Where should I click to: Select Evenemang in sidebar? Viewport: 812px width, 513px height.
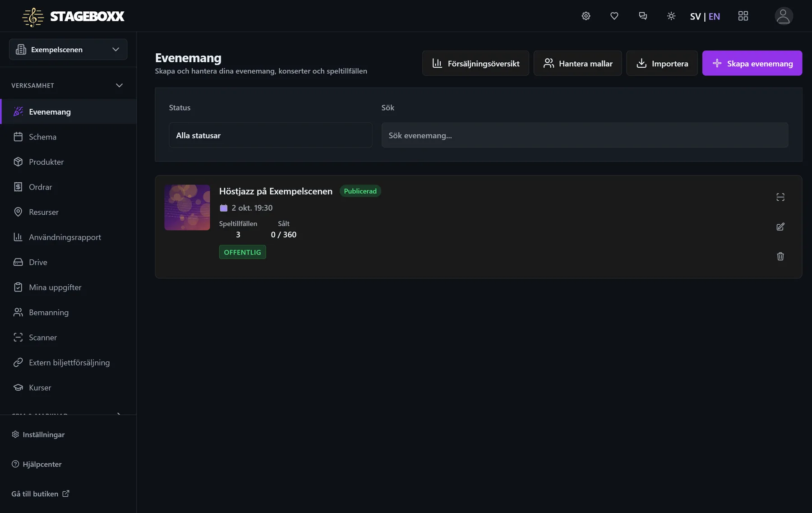pyautogui.click(x=69, y=111)
